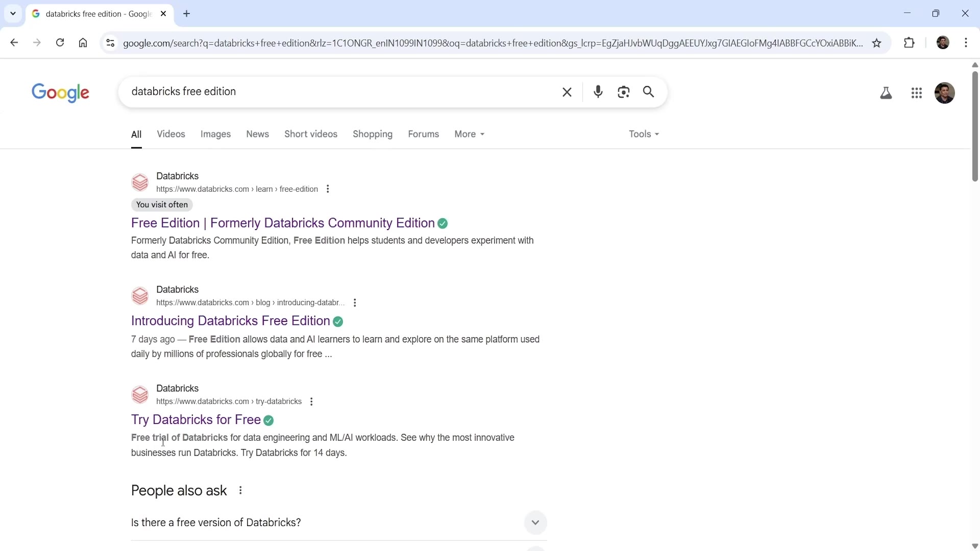Open Chrome three-dot menu
The image size is (980, 551).
click(x=967, y=43)
